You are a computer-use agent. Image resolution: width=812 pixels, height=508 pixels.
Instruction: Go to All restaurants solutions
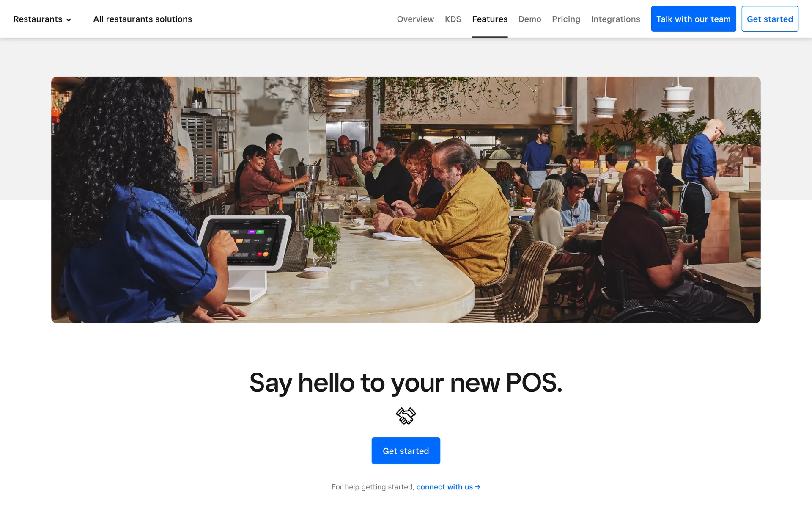[x=143, y=19]
